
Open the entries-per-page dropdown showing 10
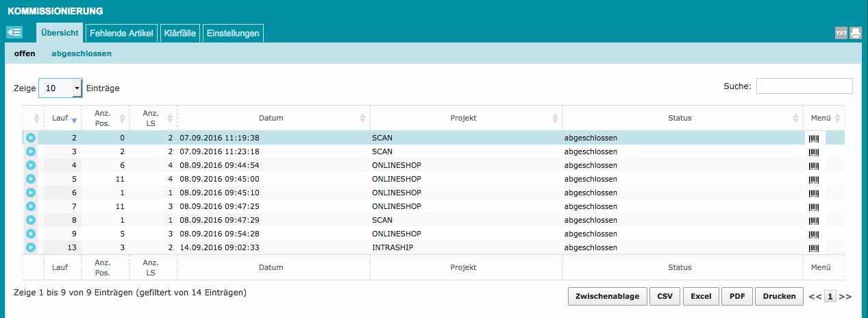60,88
